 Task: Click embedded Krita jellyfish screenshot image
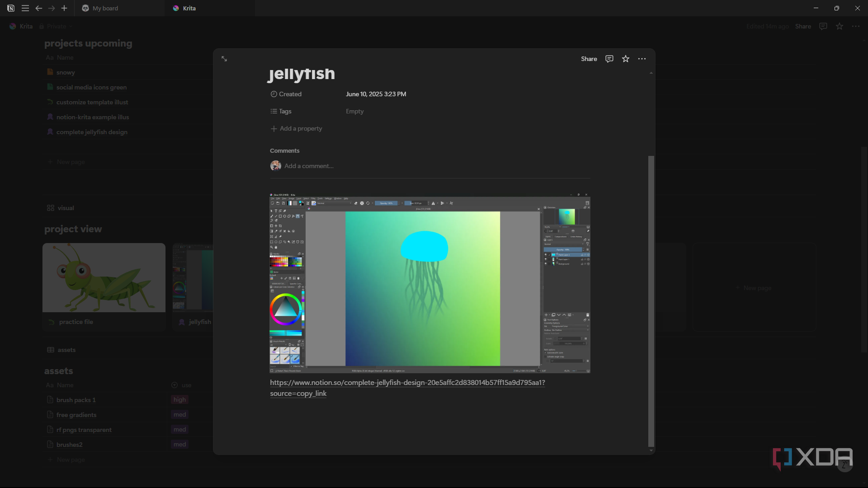[430, 283]
